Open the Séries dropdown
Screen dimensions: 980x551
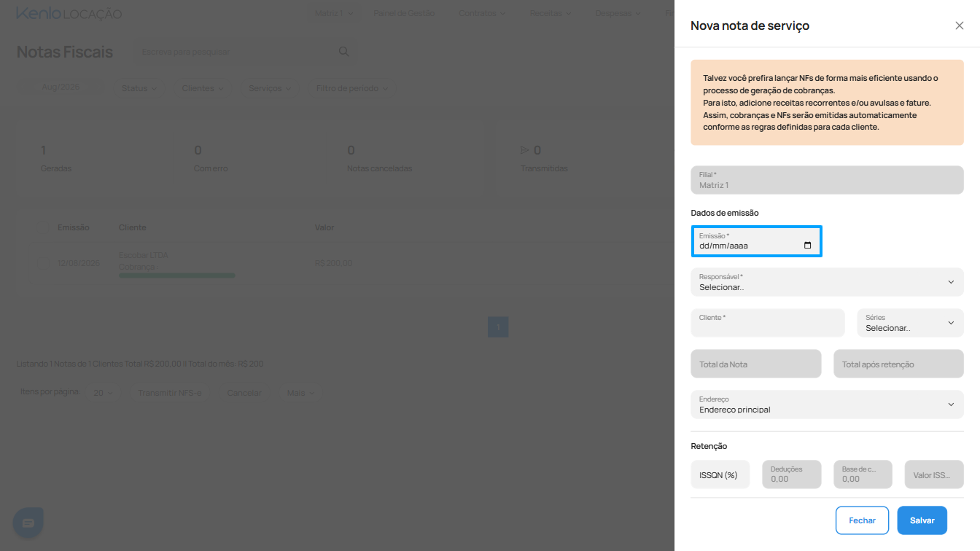[x=910, y=323]
